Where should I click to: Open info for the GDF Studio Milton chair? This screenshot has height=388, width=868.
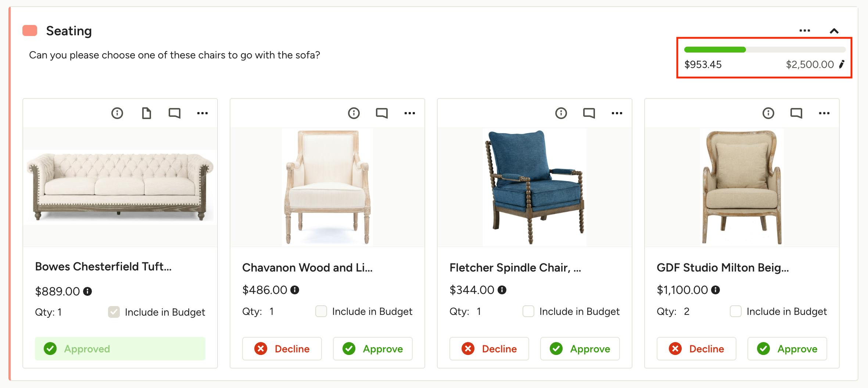coord(768,113)
